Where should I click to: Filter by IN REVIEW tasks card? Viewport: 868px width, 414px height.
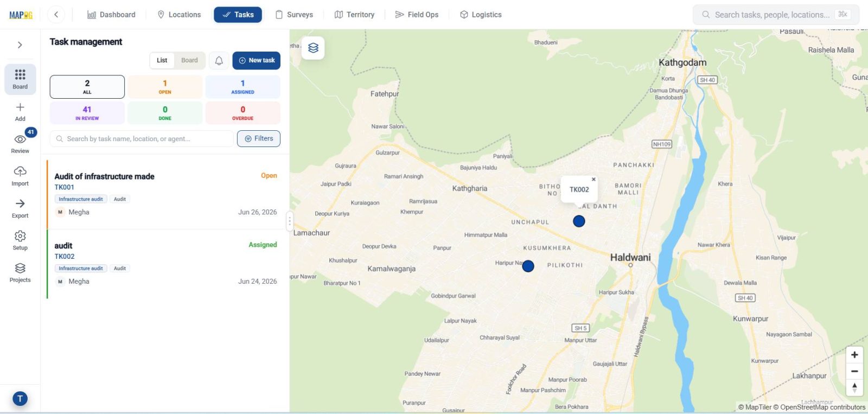click(x=87, y=113)
